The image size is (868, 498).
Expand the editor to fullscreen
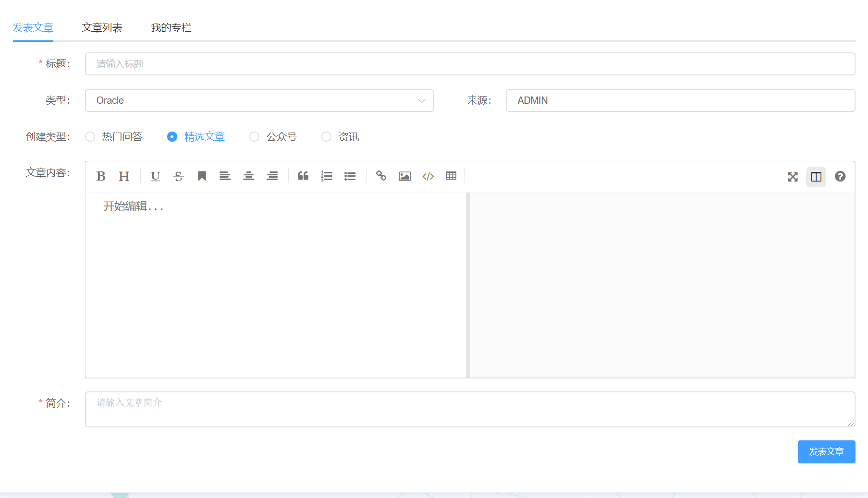tap(793, 177)
